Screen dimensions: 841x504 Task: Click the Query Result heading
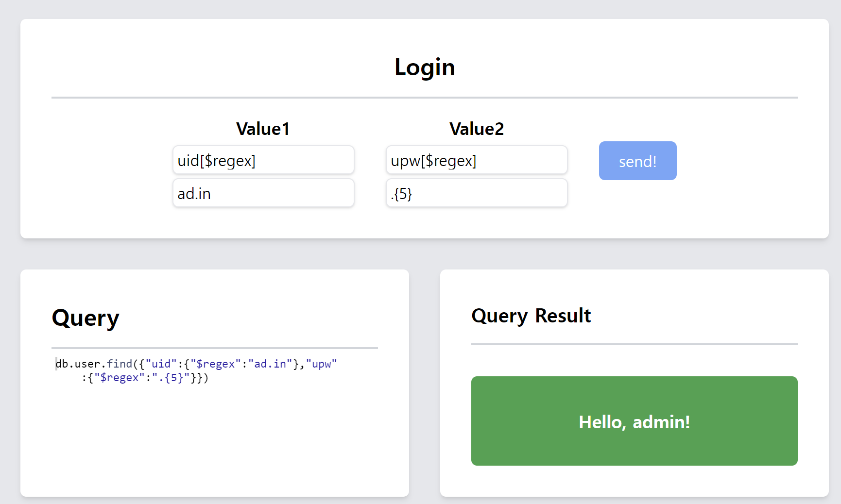(x=531, y=316)
